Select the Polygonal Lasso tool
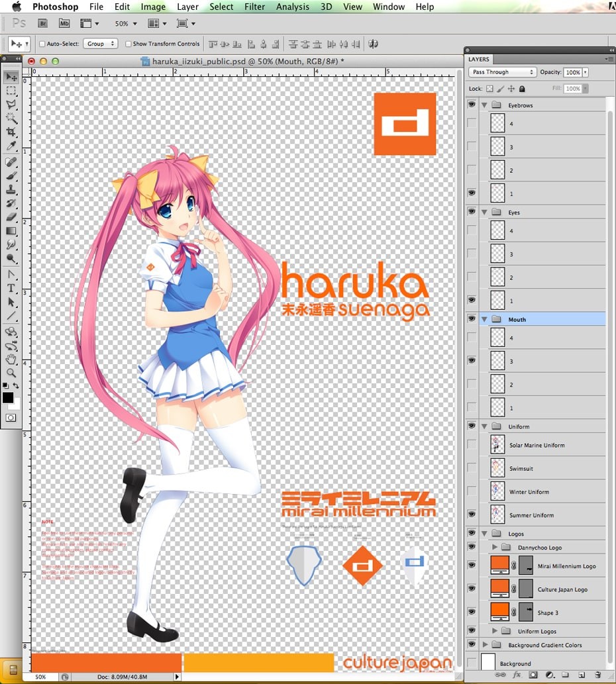The image size is (616, 684). [x=11, y=104]
